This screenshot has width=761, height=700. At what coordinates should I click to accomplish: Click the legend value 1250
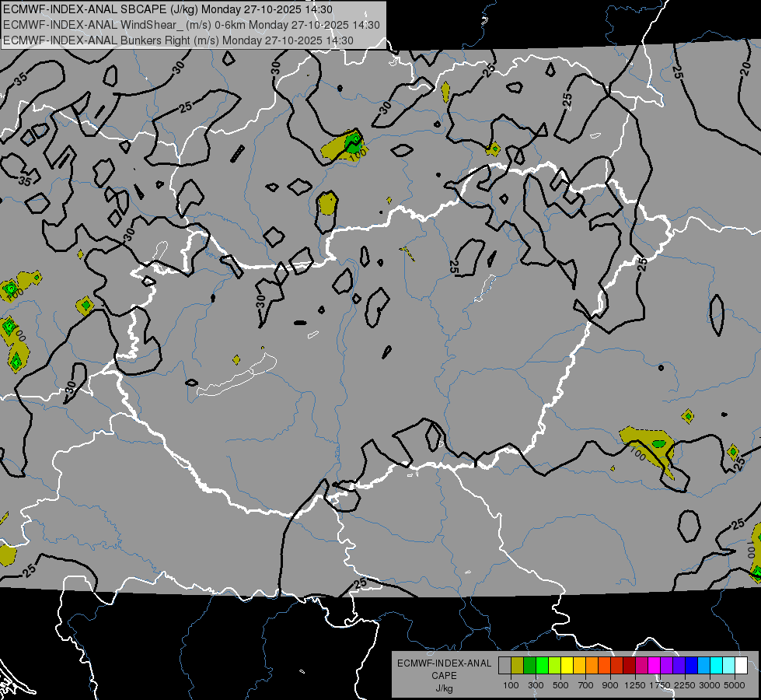point(635,685)
